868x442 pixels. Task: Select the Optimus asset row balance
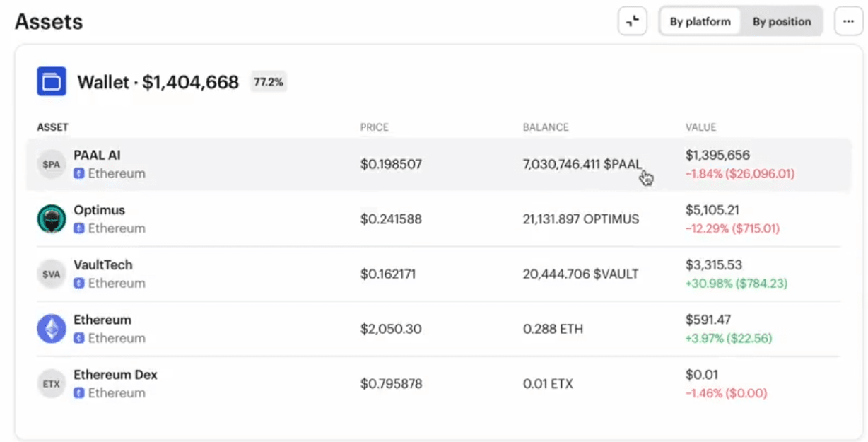[x=581, y=219]
